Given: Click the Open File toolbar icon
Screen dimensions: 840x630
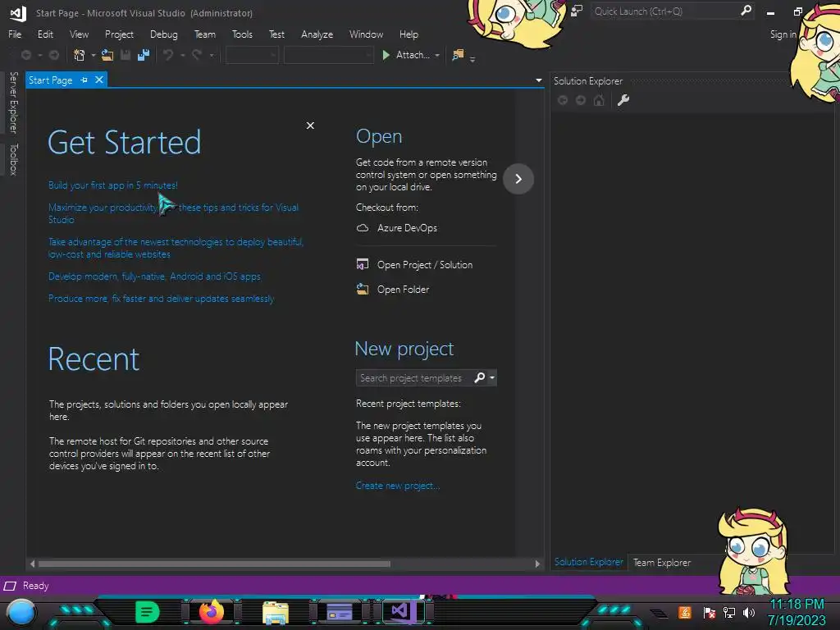Looking at the screenshot, I should (107, 55).
